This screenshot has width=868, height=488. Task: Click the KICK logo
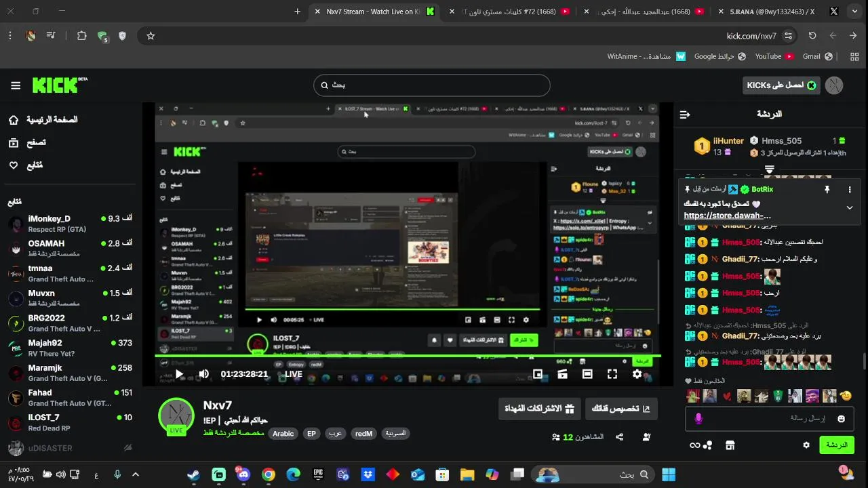click(60, 85)
